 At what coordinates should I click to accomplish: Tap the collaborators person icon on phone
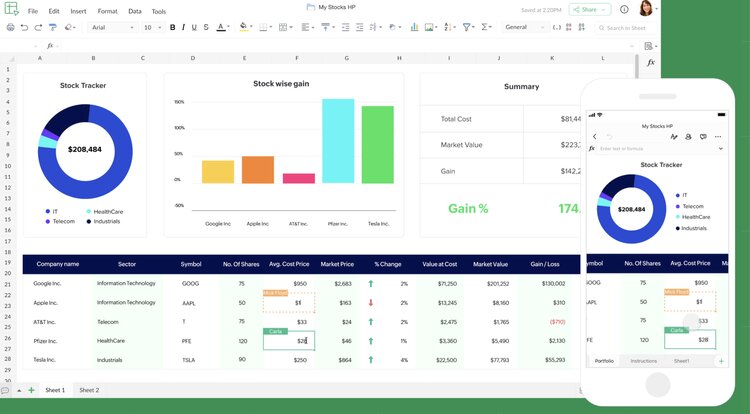point(688,137)
